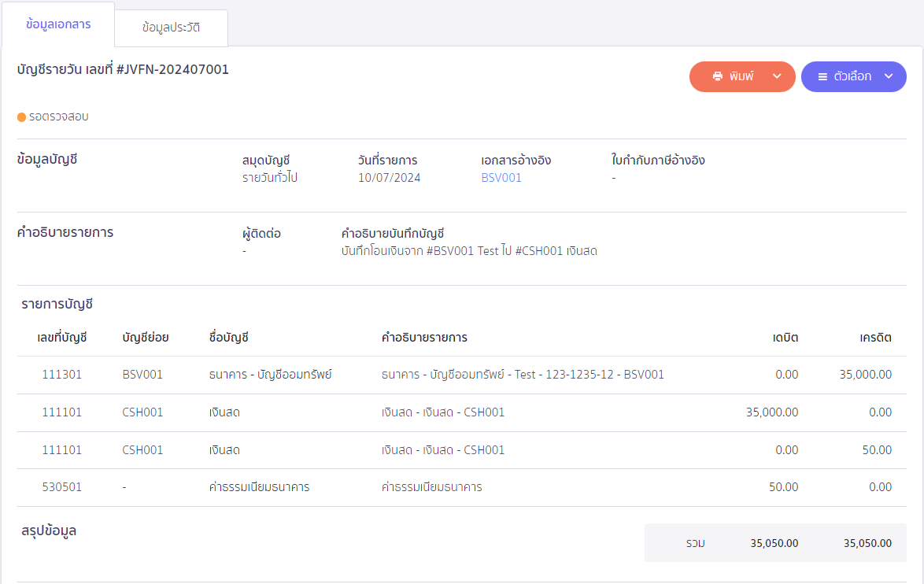Expand the ตัวเลือก dropdown chevron
924x584 pixels.
(x=889, y=76)
